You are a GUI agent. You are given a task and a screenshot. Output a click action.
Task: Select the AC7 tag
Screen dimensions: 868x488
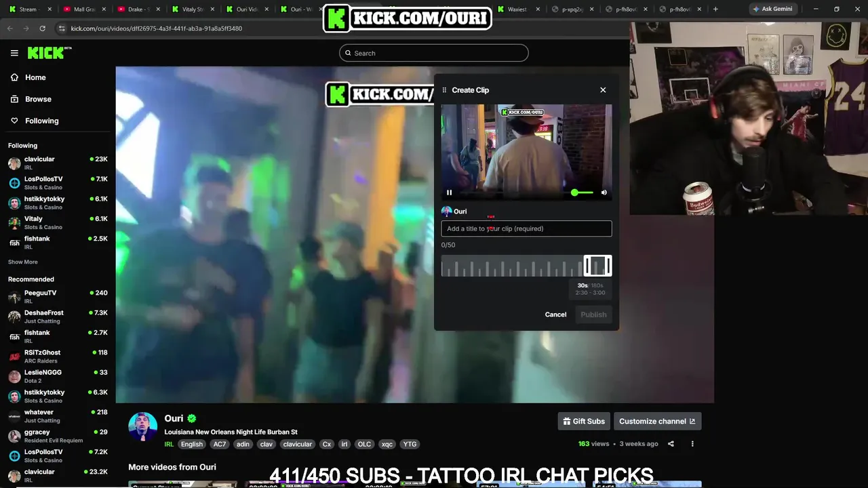point(220,445)
